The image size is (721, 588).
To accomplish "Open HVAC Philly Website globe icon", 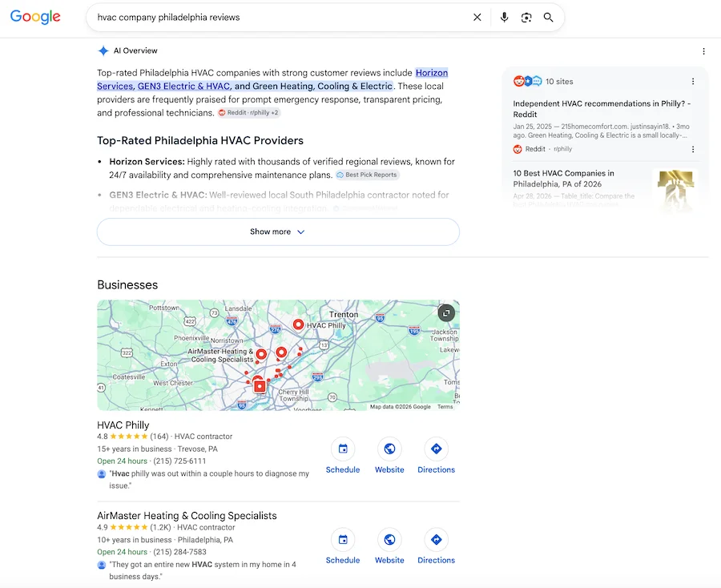I will [389, 449].
